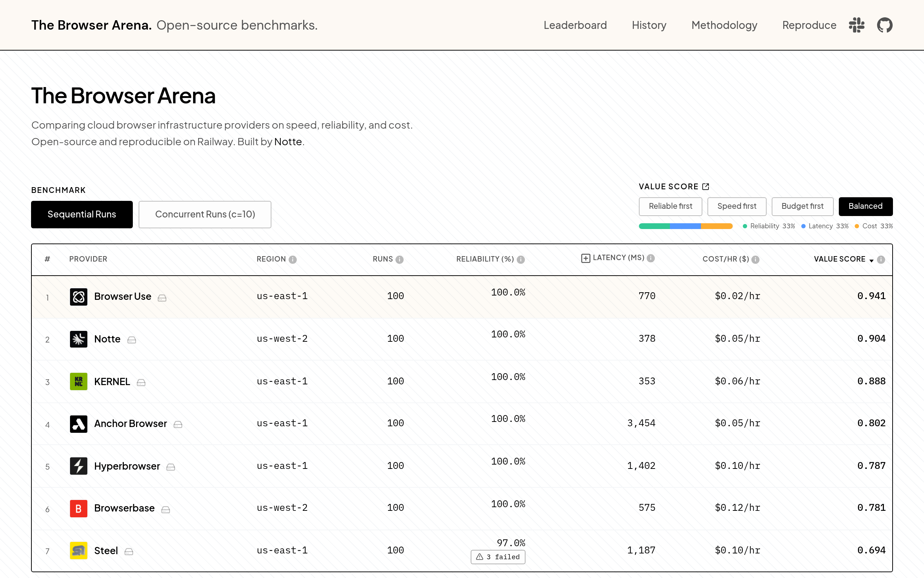Click the Browserbase red logo

tap(79, 508)
